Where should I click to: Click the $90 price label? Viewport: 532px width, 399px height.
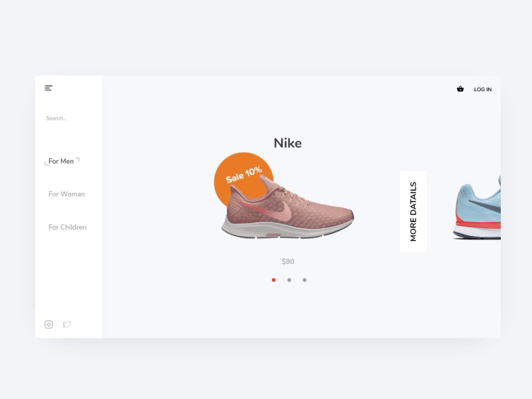coord(288,261)
